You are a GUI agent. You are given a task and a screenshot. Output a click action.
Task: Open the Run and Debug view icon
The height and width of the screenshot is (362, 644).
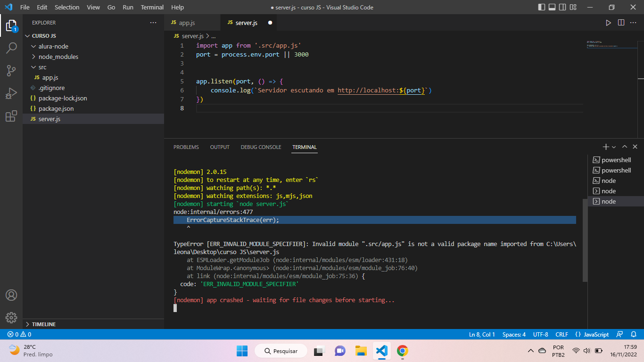pos(11,93)
